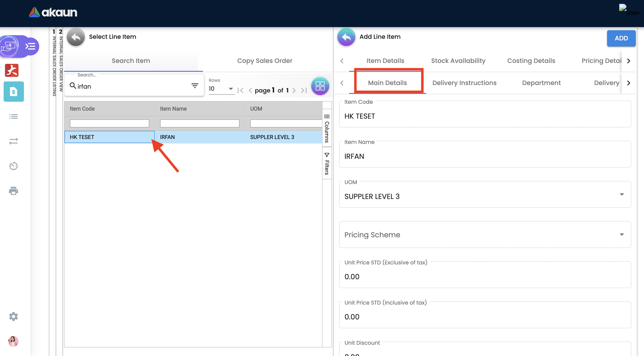Click the gray back arrow beside Select Line Item
The height and width of the screenshot is (356, 644).
(76, 37)
